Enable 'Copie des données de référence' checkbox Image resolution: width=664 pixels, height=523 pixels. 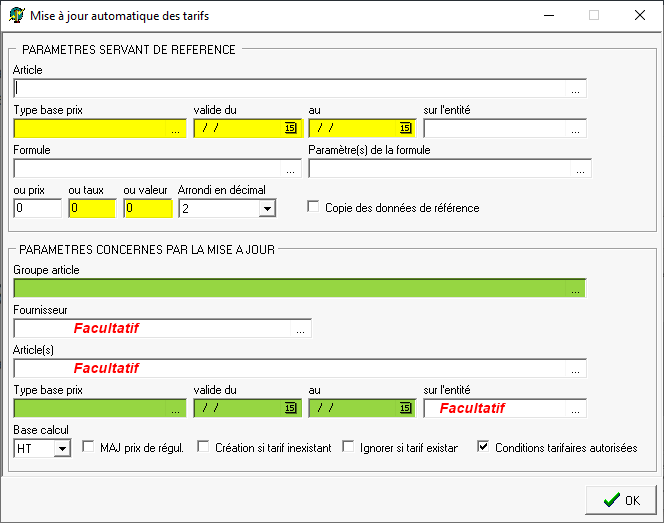pyautogui.click(x=314, y=207)
